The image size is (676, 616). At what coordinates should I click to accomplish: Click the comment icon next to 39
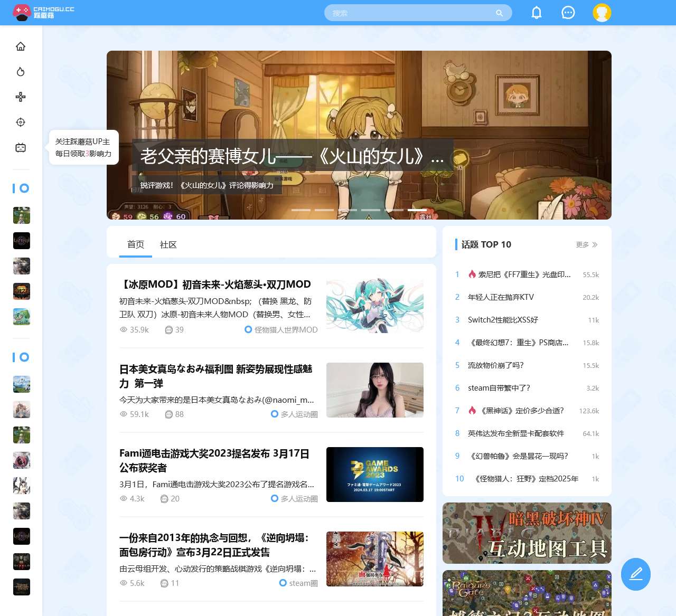pyautogui.click(x=169, y=330)
